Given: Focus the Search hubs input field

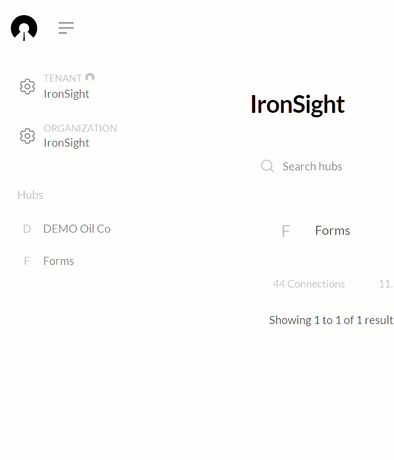Looking at the screenshot, I should coord(322,166).
